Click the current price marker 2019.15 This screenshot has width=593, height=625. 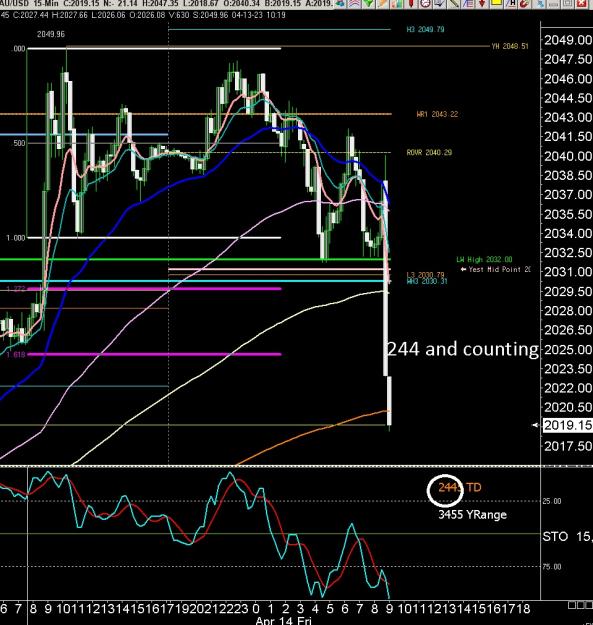(567, 425)
